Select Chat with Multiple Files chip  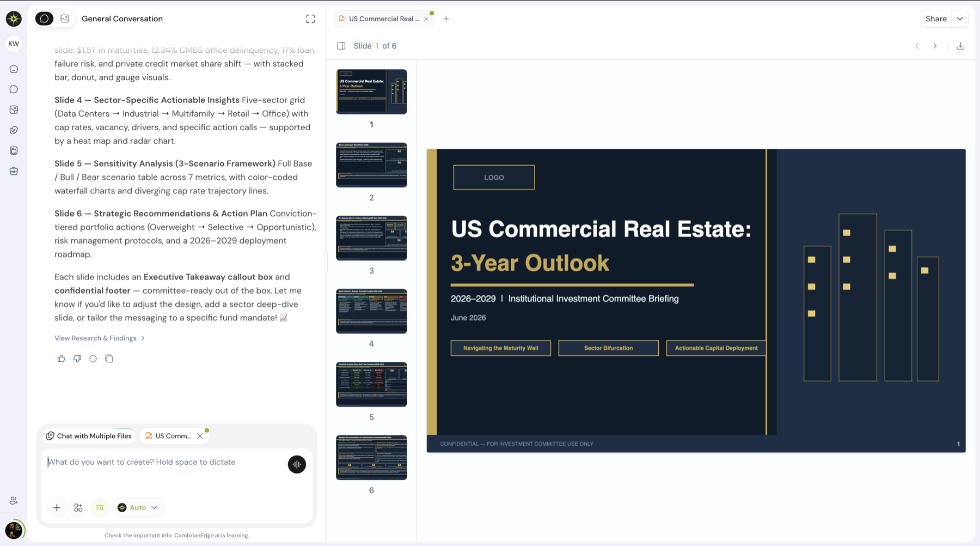pos(89,436)
